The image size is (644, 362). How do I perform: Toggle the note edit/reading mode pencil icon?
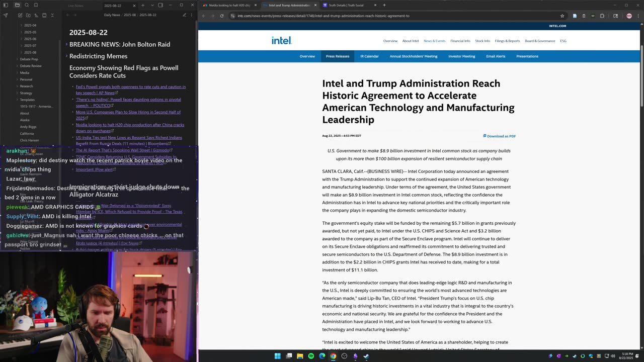click(x=185, y=15)
